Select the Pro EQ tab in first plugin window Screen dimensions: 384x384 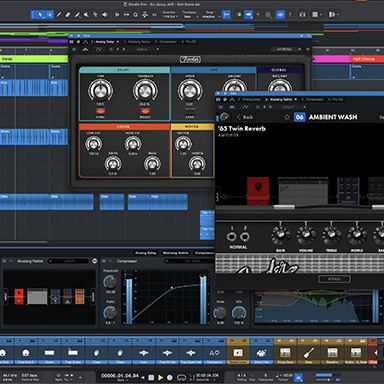point(189,42)
